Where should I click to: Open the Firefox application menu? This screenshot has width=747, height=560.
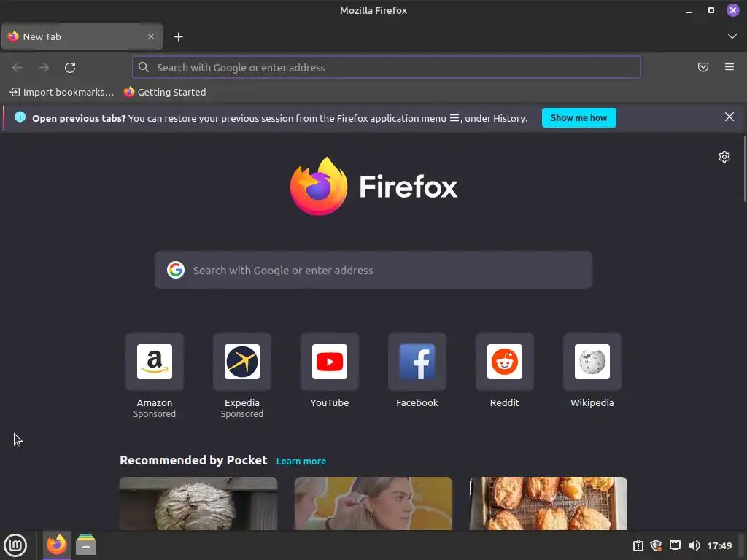coord(729,67)
